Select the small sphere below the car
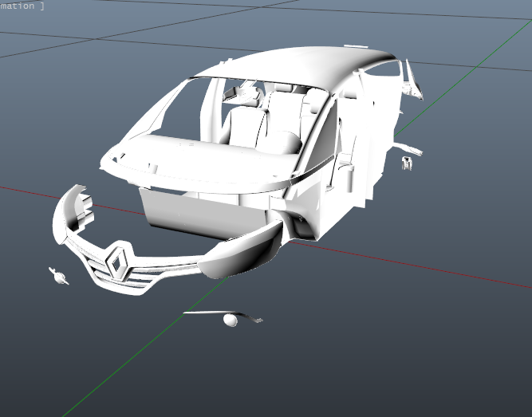This screenshot has width=532, height=417. pyautogui.click(x=231, y=321)
